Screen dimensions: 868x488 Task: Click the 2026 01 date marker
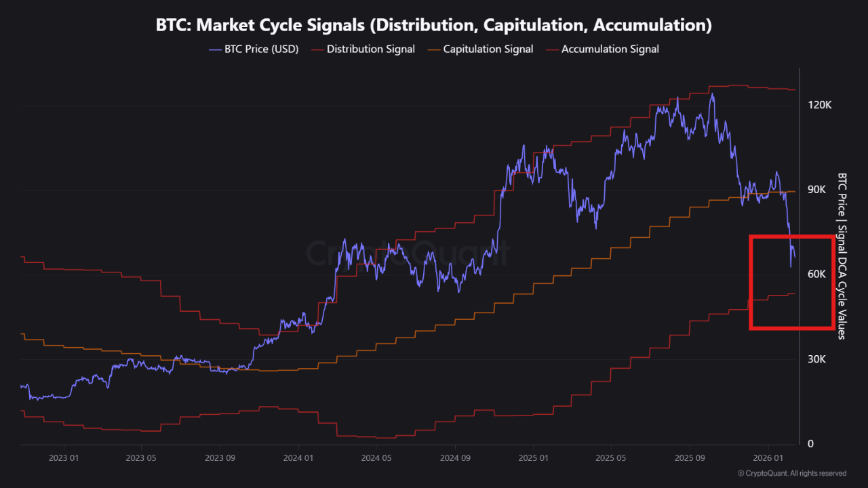click(x=767, y=457)
